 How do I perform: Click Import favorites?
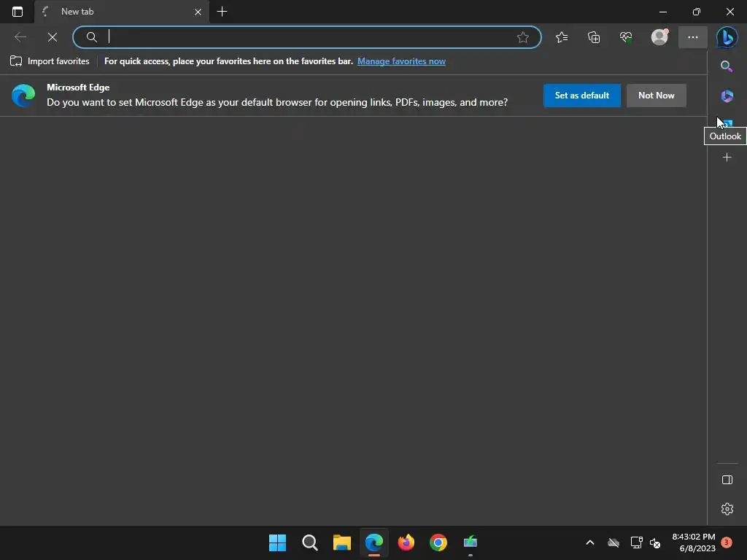pos(50,61)
